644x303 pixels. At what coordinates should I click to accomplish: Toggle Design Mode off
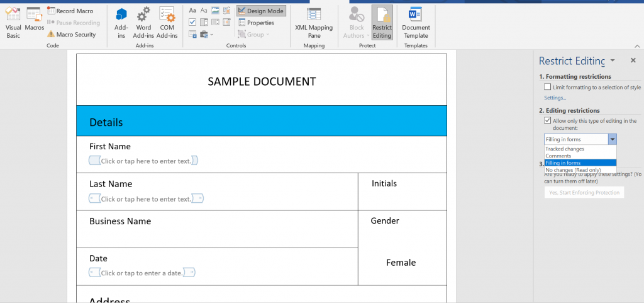pos(261,11)
